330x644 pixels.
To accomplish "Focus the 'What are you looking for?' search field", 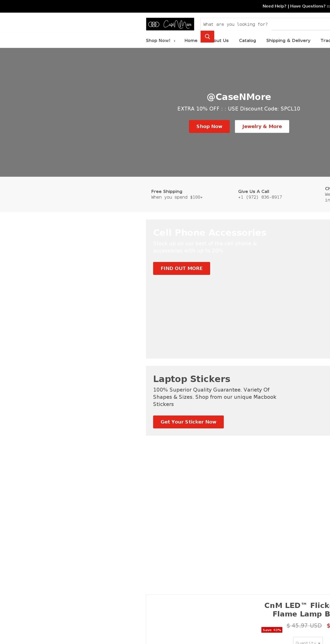I will point(265,24).
